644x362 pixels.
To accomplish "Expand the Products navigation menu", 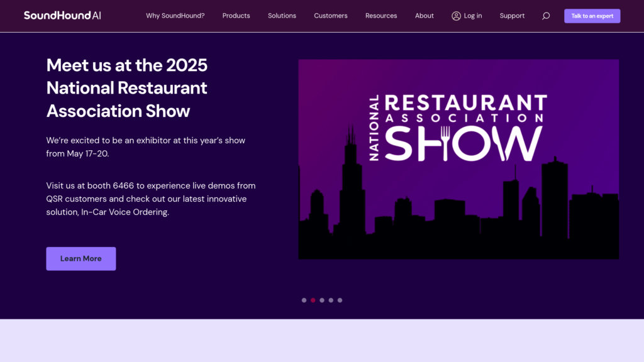I will [x=236, y=16].
